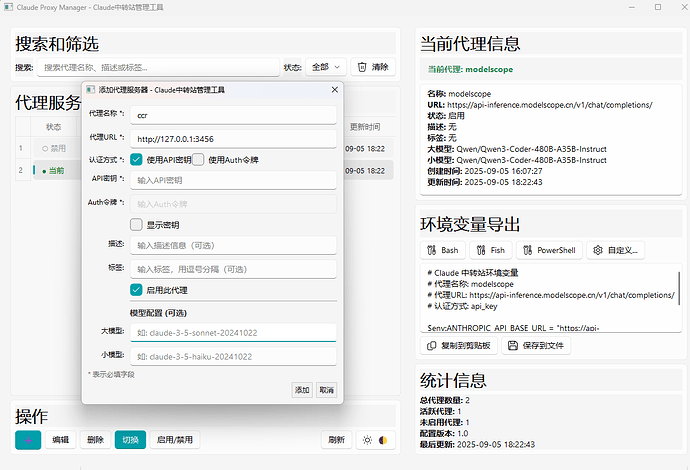Close the add proxy server dialog
This screenshot has height=470, width=690.
pos(335,90)
